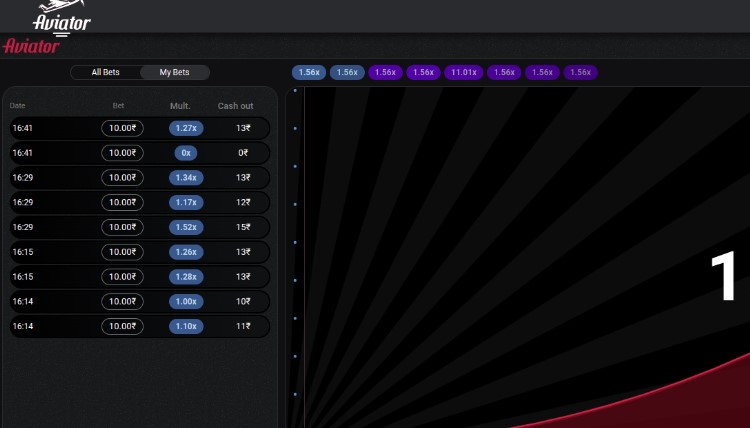Select the second blue 1.56x history pill

(x=347, y=72)
